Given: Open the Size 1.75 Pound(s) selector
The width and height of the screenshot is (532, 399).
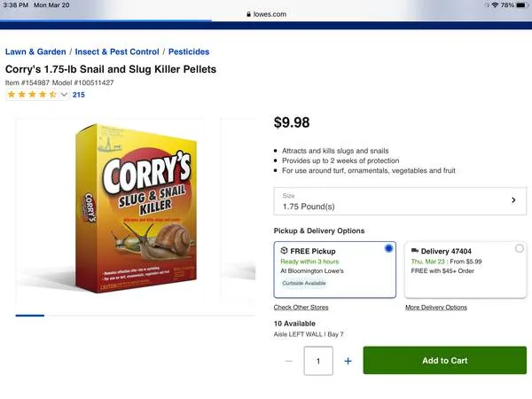Looking at the screenshot, I should tap(399, 200).
